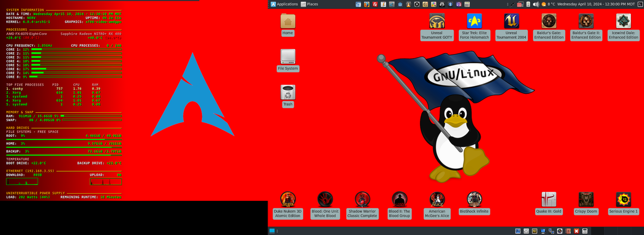Click the RAM usage bar in Conky
The image size is (644, 235).
pos(91,116)
